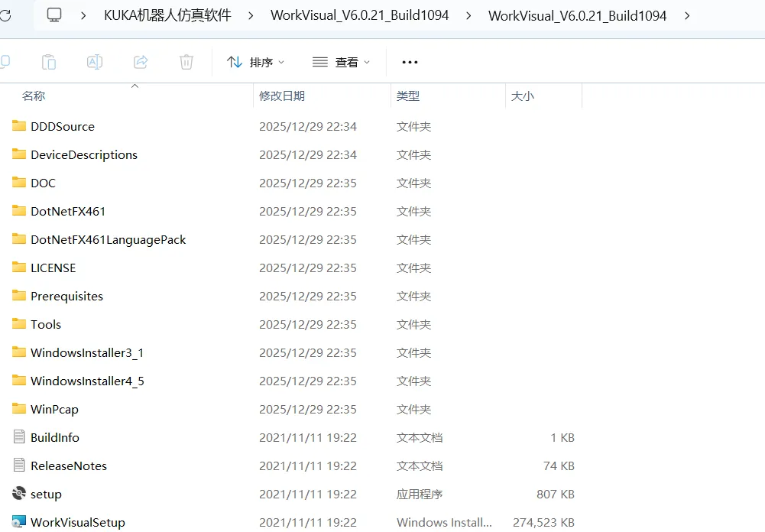Image resolution: width=765 pixels, height=532 pixels.
Task: Go to KUKA机器人仿真软件 breadcrumb folder
Action: (167, 15)
